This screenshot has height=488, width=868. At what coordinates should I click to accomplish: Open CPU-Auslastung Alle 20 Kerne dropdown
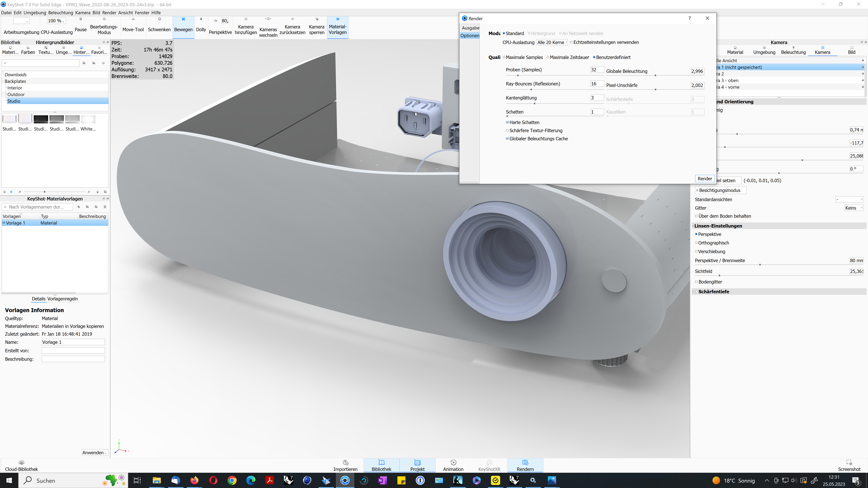click(x=552, y=42)
